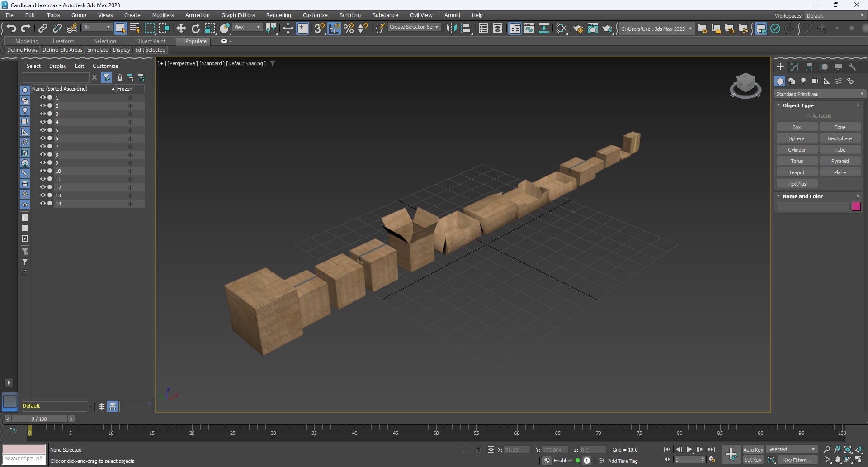The width and height of the screenshot is (868, 467).
Task: Open the project folder path dropdown
Action: coord(656,29)
